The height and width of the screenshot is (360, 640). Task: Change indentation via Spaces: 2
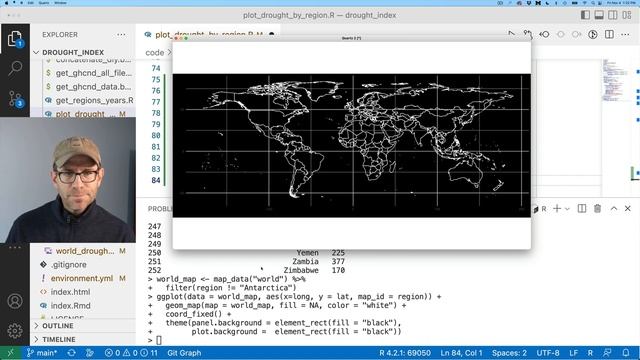pos(509,353)
